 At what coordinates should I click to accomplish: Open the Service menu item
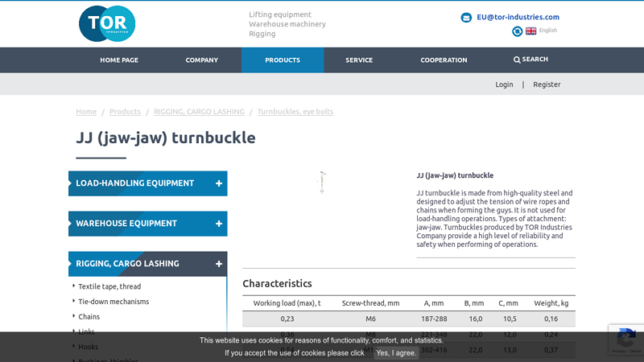359,60
